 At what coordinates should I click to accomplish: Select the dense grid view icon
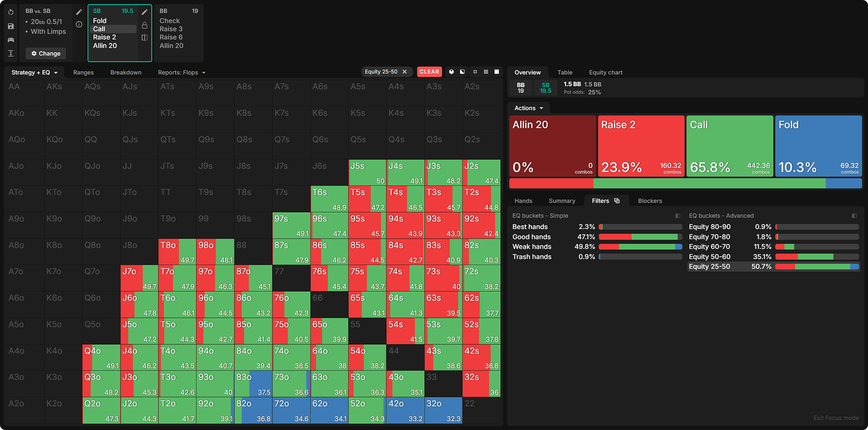[x=486, y=72]
